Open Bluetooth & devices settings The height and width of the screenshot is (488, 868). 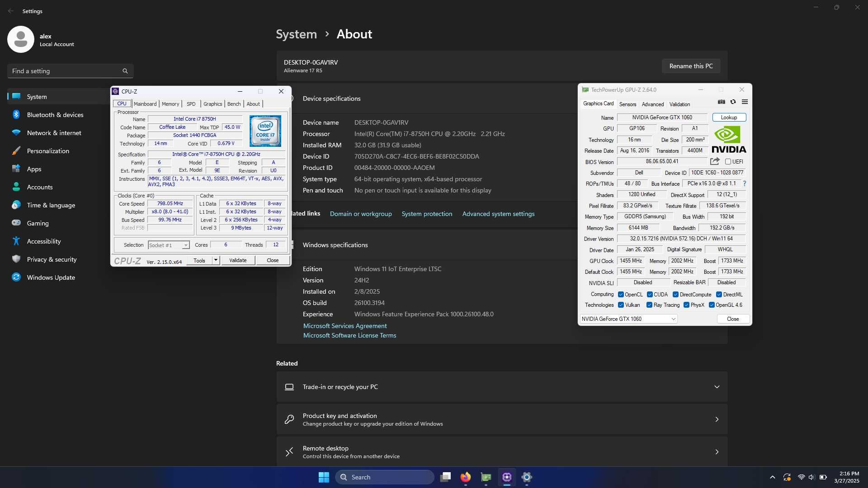55,115
